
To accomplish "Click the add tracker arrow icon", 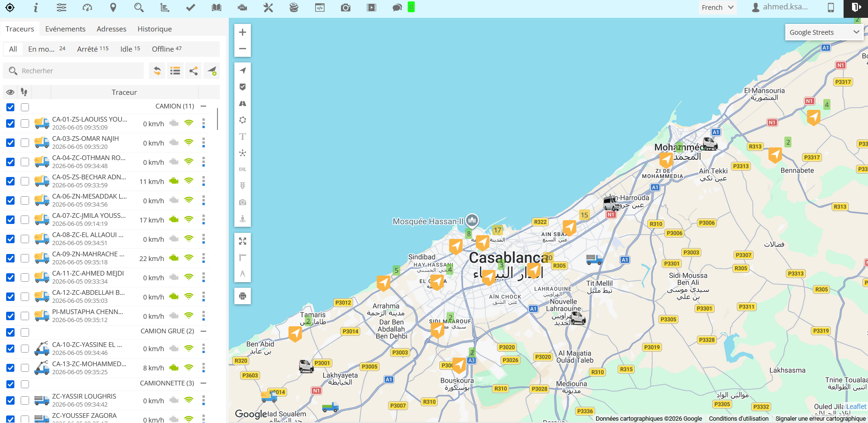I will (212, 71).
